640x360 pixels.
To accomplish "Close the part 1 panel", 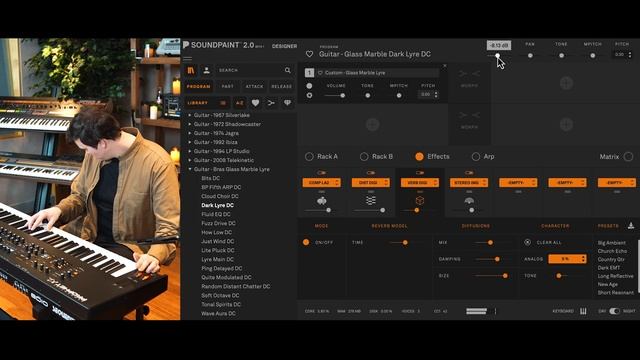I will pos(445,66).
